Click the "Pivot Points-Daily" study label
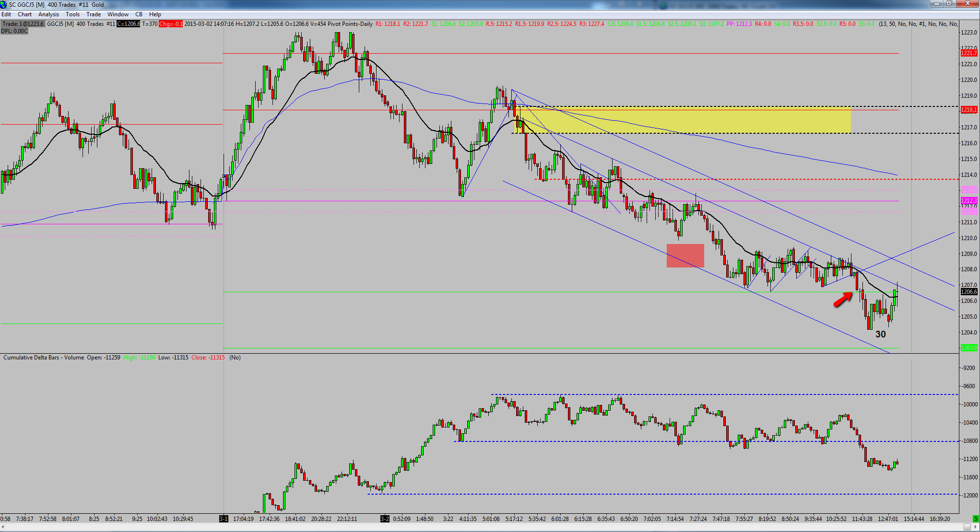 [x=350, y=24]
